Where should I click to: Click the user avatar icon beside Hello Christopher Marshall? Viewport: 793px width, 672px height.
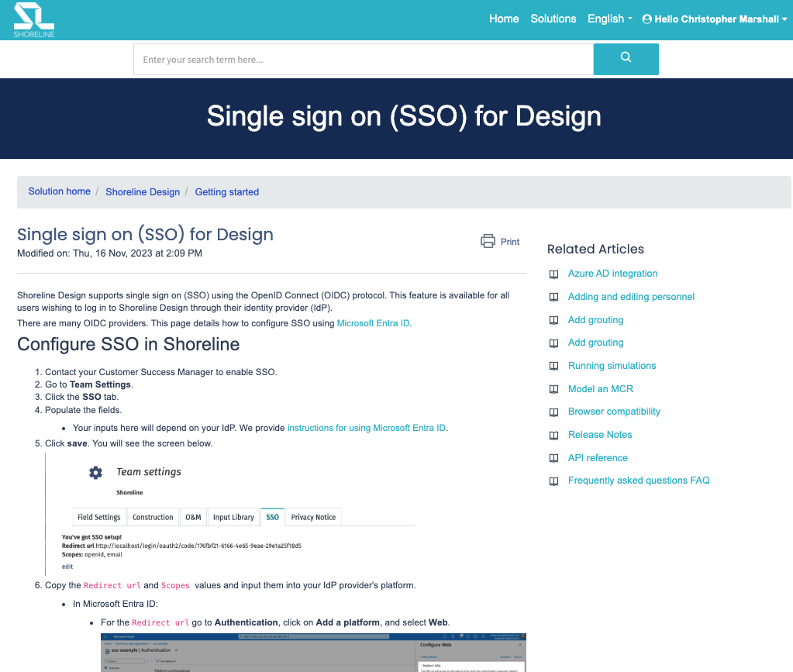point(646,19)
